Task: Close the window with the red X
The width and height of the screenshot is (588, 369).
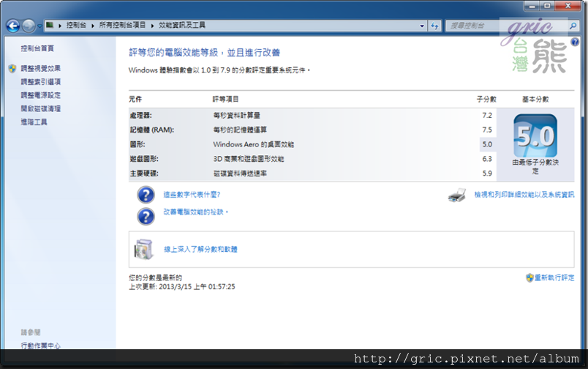Action: [568, 6]
